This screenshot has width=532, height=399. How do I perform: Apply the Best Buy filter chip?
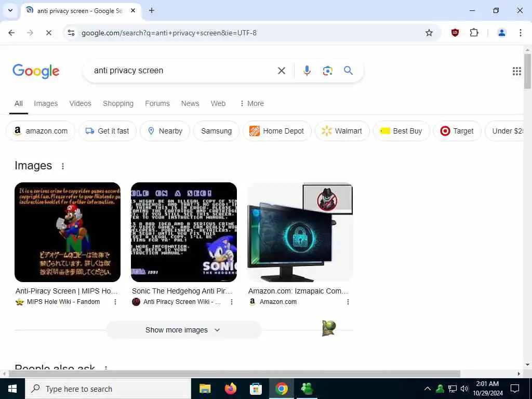402,131
